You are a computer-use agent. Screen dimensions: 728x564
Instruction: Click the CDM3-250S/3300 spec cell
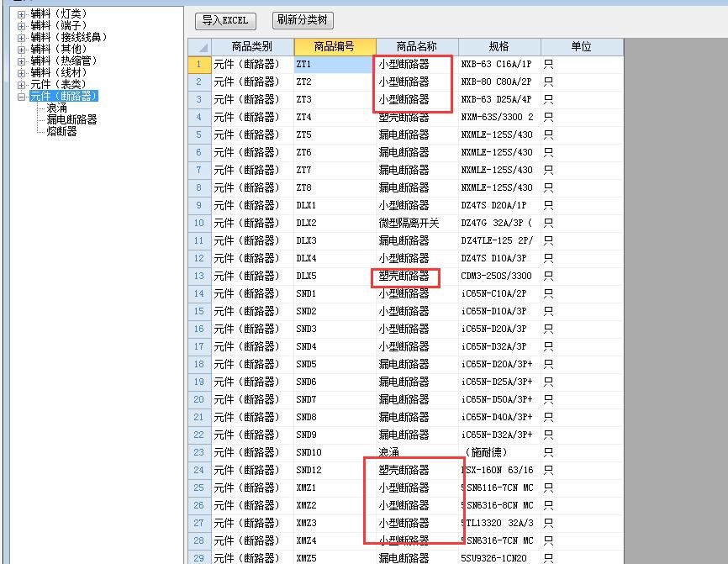499,276
